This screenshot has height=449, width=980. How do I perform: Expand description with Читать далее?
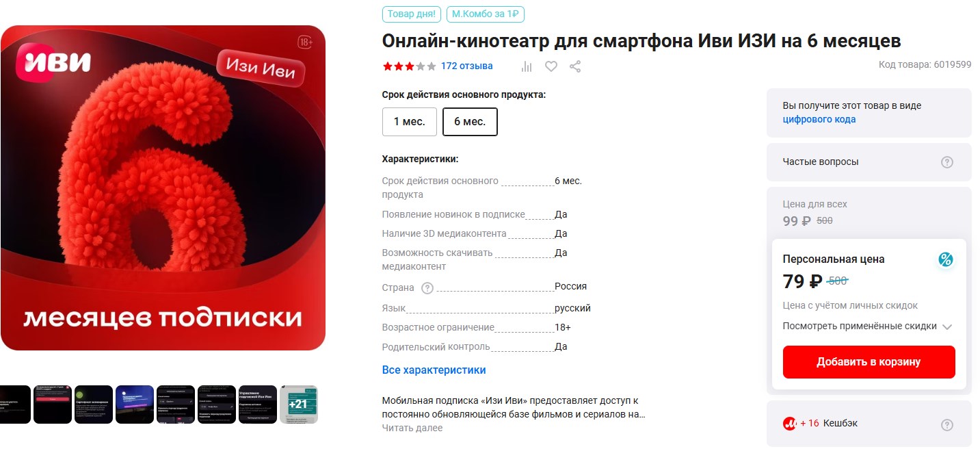[412, 428]
